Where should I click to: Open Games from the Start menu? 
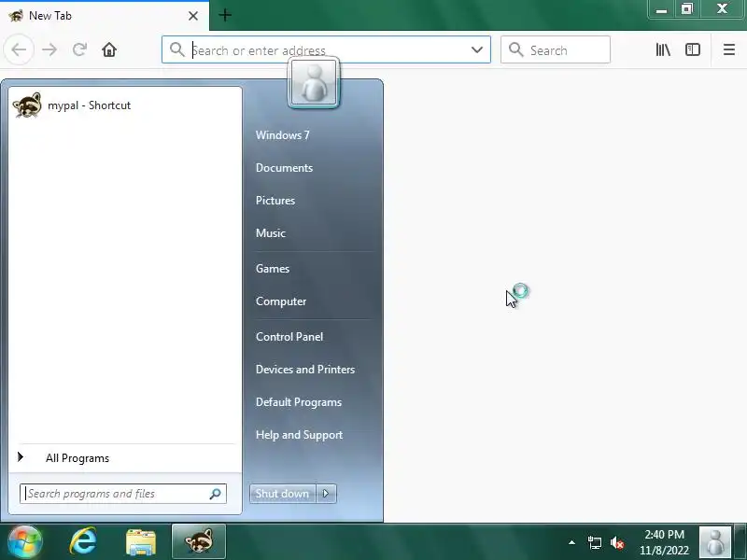273,269
